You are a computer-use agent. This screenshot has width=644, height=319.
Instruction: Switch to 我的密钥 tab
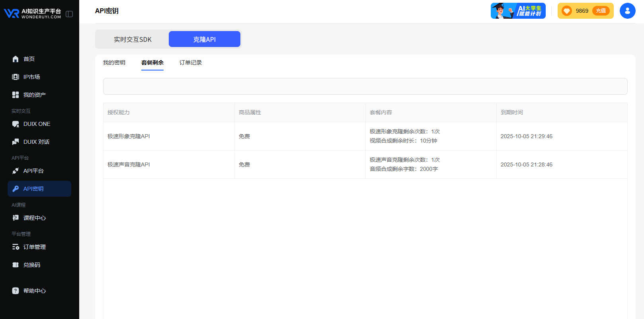(x=114, y=63)
